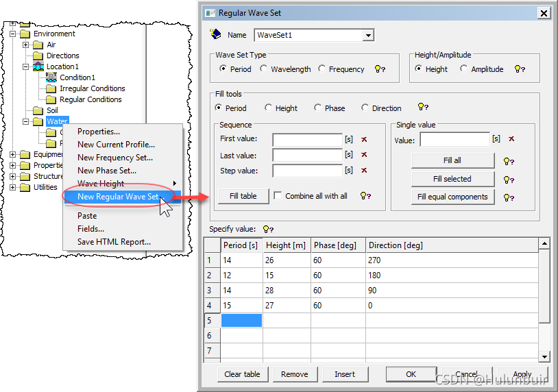
Task: Select Period wave set type radio
Action: coord(223,69)
